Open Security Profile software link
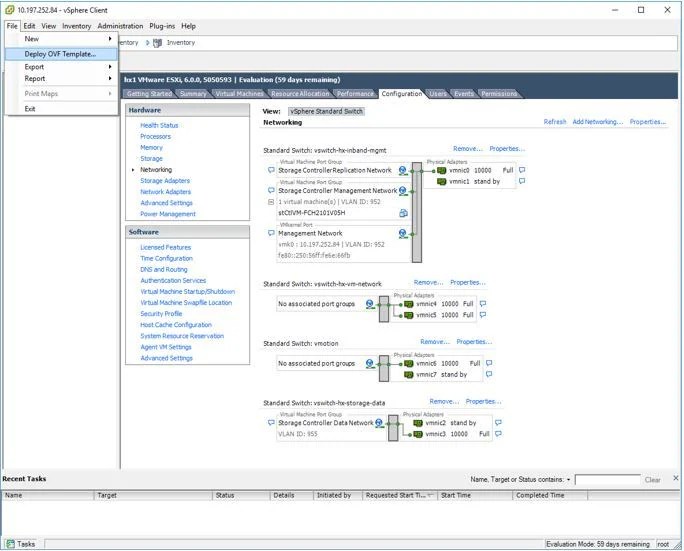Screen dimensions: 684x551 [x=161, y=314]
